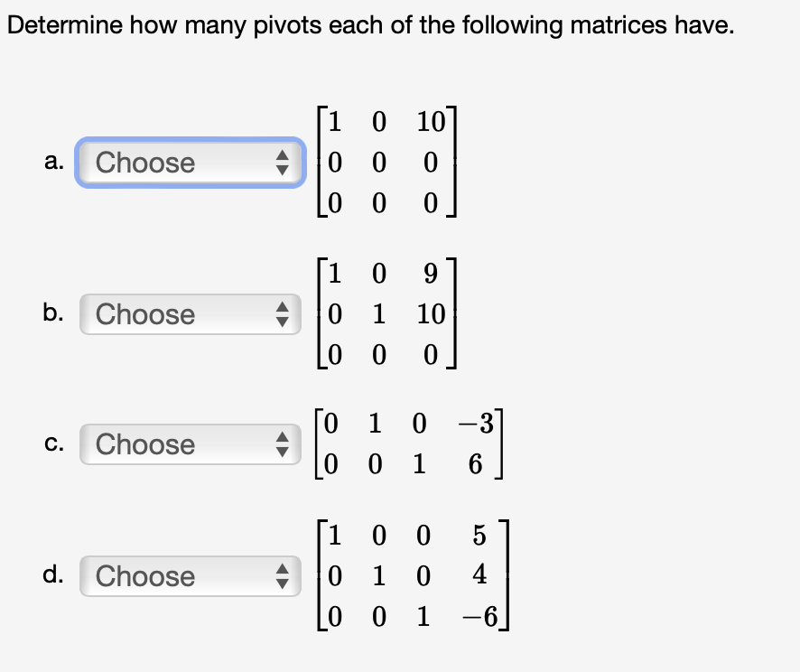Click the double-arrow icon on dropdown a
Screen dimensions: 800x672
click(x=283, y=163)
